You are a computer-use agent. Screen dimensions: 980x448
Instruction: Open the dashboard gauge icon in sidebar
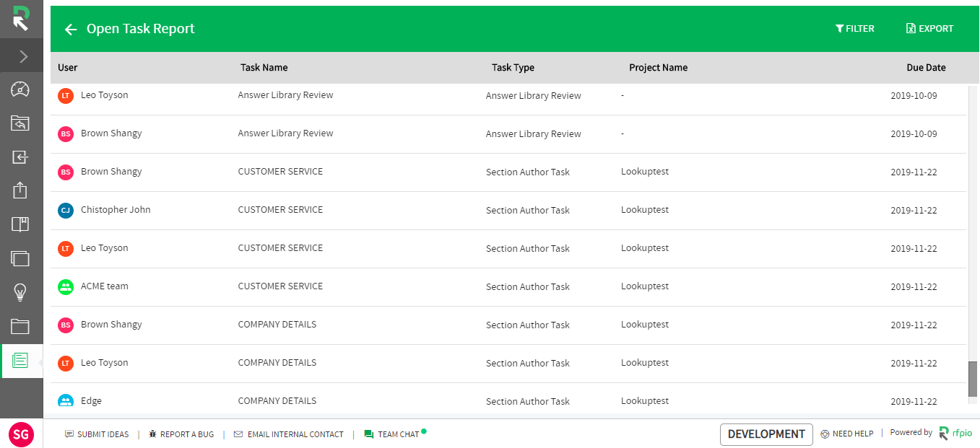pos(20,89)
